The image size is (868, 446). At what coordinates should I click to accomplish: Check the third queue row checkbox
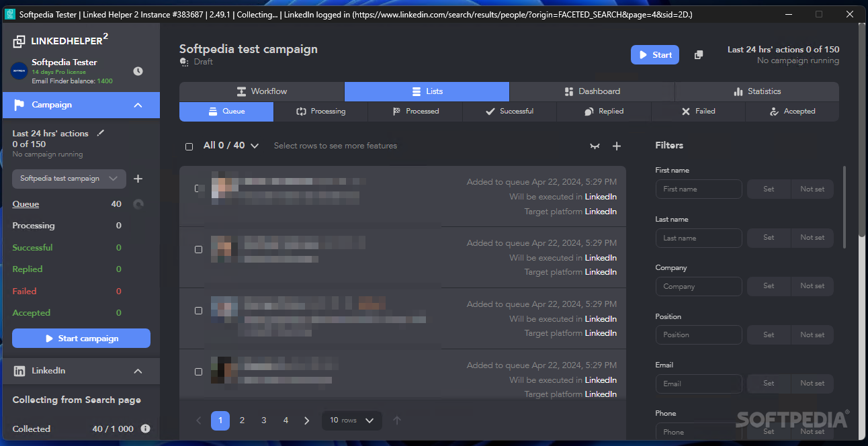point(198,310)
